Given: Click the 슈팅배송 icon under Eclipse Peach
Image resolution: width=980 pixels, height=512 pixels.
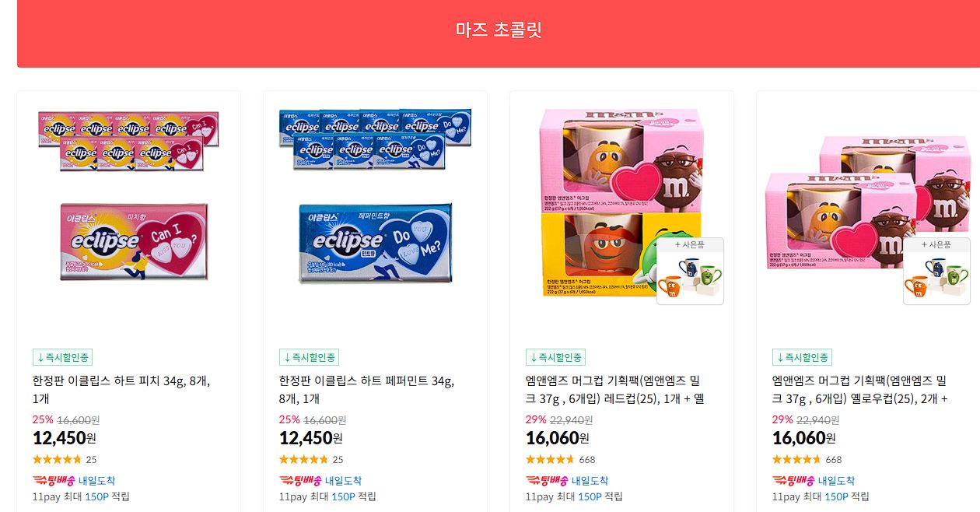Looking at the screenshot, I should click(x=51, y=481).
